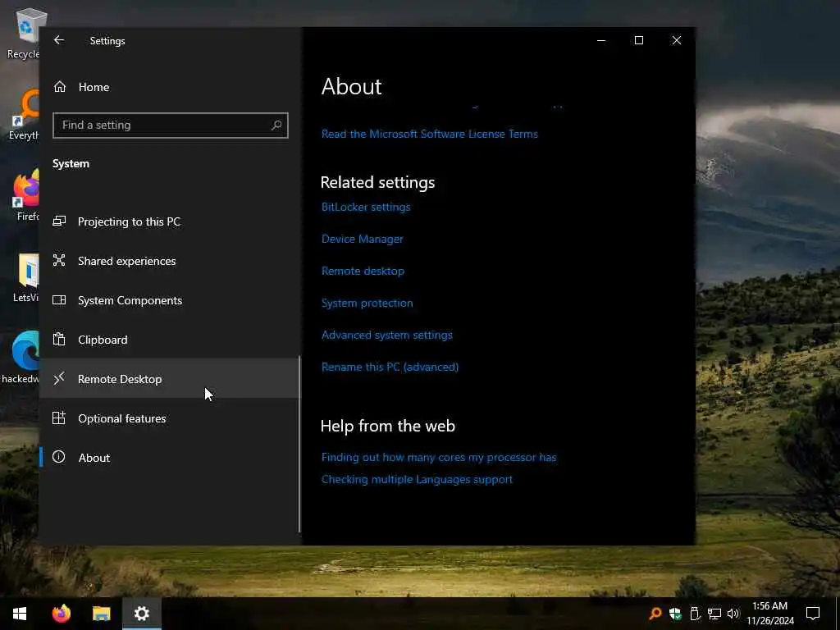This screenshot has width=840, height=630.
Task: Open the network tray icon
Action: (714, 614)
